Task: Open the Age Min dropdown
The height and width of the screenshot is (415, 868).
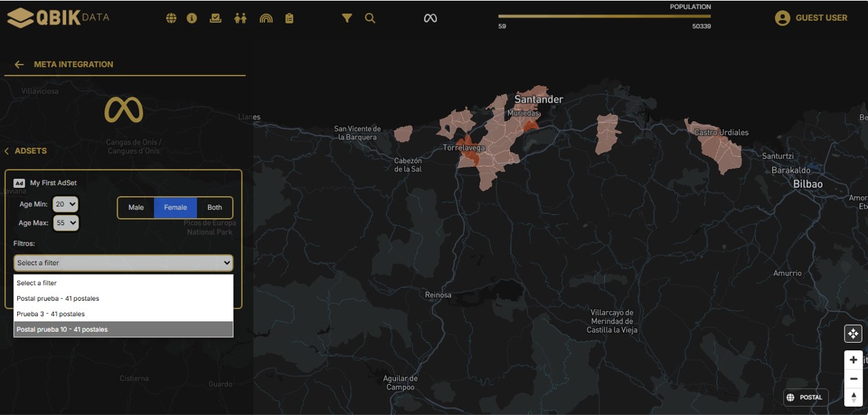Action: coord(66,204)
